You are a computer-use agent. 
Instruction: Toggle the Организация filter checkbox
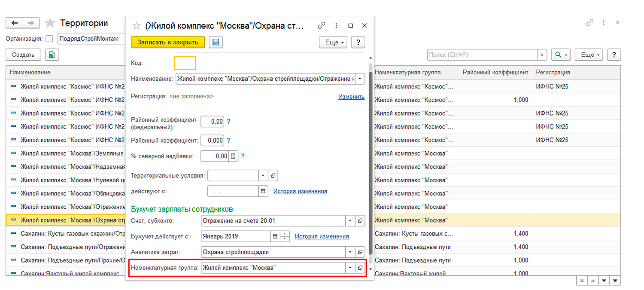point(49,39)
